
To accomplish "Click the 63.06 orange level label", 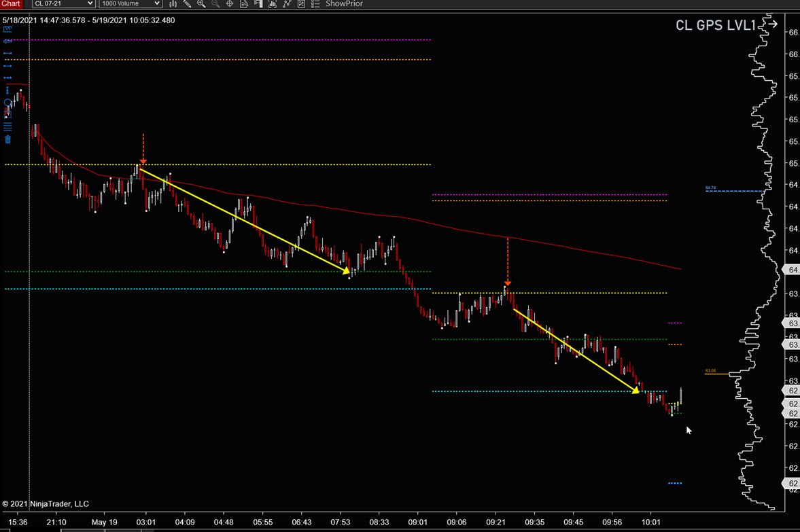I will pos(710,370).
